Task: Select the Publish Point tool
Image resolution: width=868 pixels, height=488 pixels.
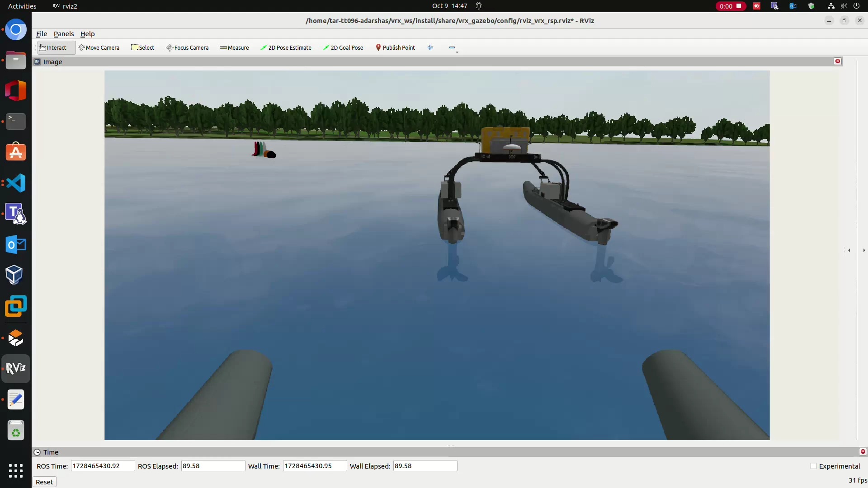Action: tap(396, 47)
